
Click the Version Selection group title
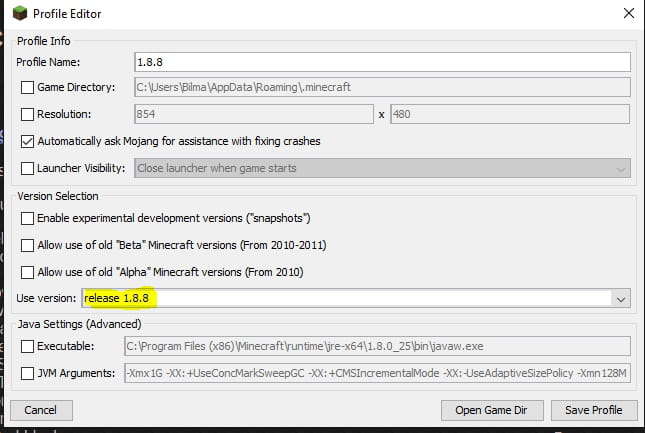[58, 196]
